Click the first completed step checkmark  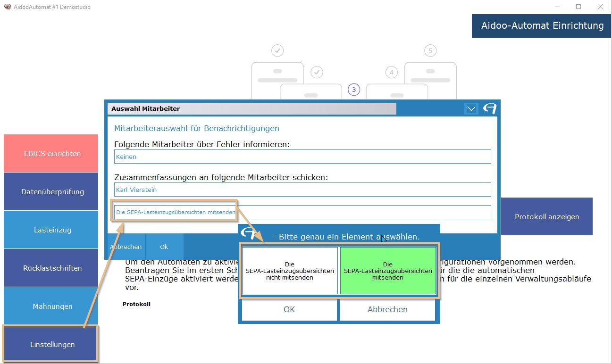pos(277,50)
